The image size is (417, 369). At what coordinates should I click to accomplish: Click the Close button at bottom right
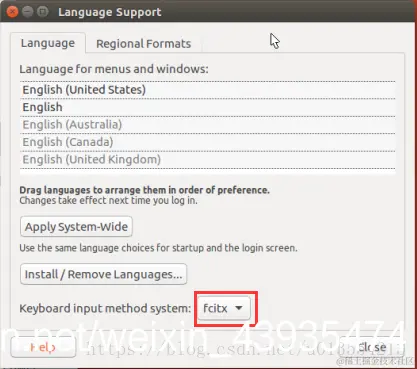click(373, 347)
